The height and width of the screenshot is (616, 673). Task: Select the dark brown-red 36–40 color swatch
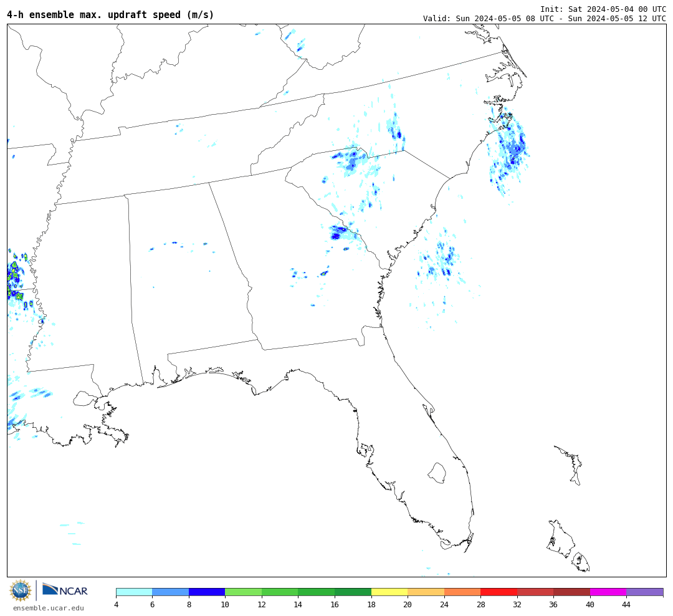point(571,592)
